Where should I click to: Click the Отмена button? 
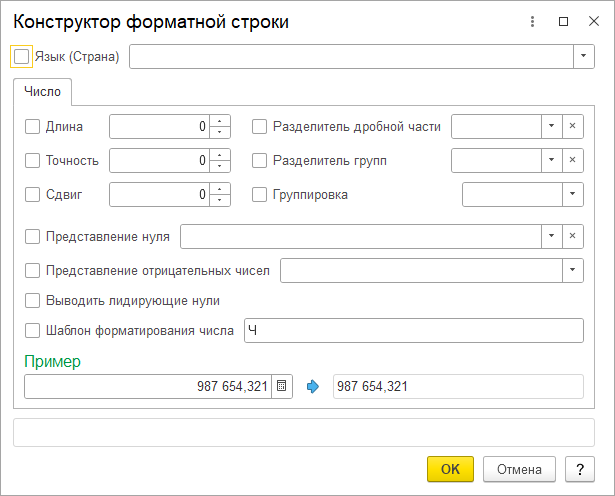coord(519,469)
